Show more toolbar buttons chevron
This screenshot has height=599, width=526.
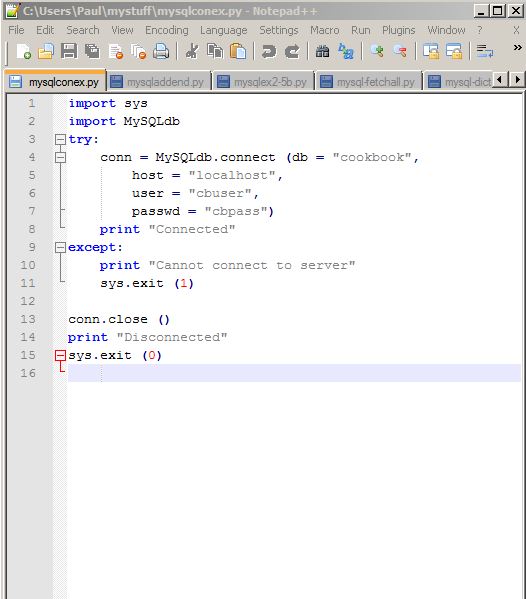517,48
